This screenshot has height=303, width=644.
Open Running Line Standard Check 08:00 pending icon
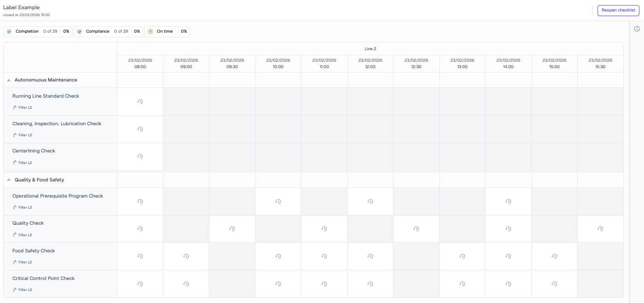coord(140,102)
